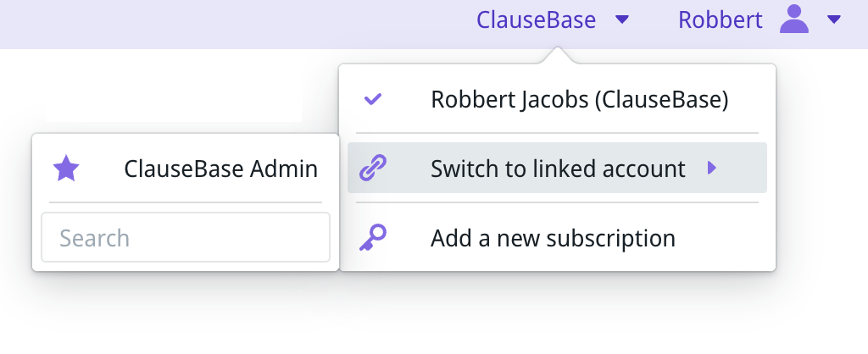Viewport: 868px width, 354px height.
Task: Click the ClauseBase Admin text label
Action: (x=220, y=169)
